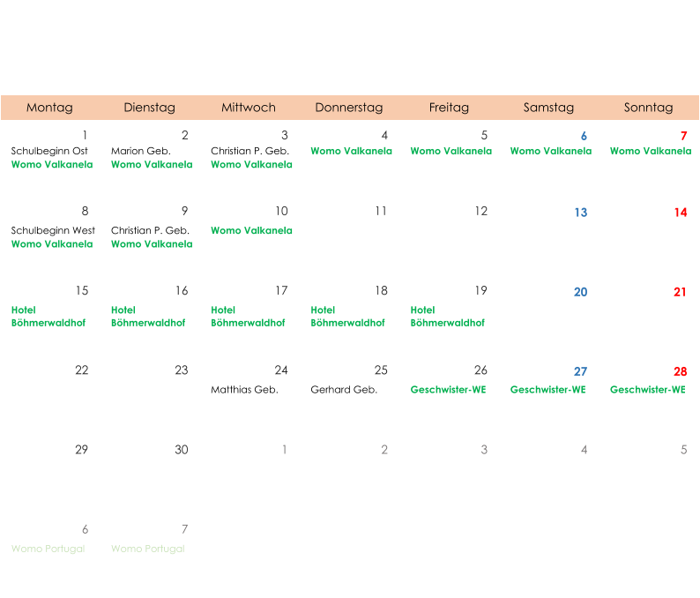Open Womo Portugal event on Tuesday the 7th
Screen dimensions: 700x598
pos(147,549)
